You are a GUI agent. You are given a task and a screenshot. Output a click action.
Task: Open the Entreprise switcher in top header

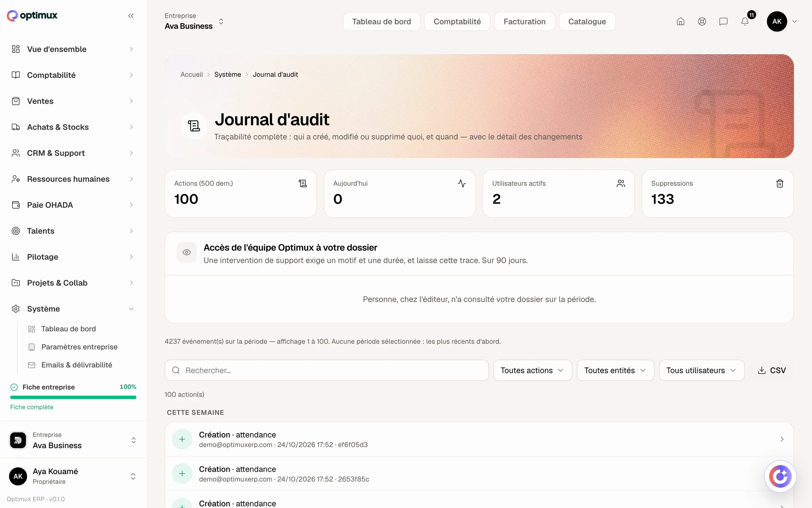[x=194, y=21]
